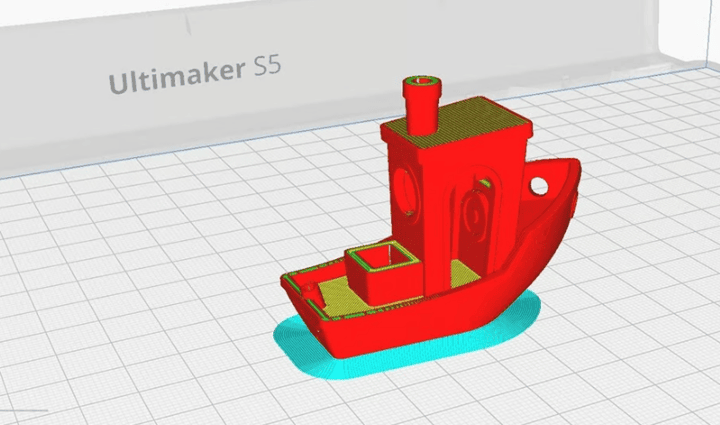Select the round porthole on cabin front
The image size is (720, 425).
(x=408, y=189)
